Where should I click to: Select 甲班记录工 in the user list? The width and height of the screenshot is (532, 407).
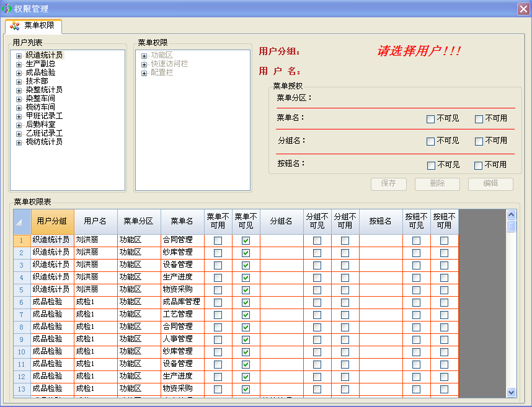point(44,116)
